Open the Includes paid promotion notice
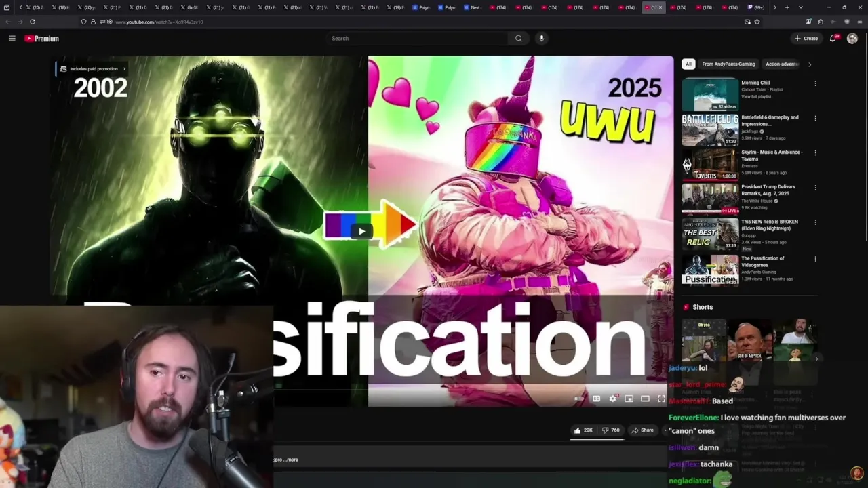 [x=92, y=69]
